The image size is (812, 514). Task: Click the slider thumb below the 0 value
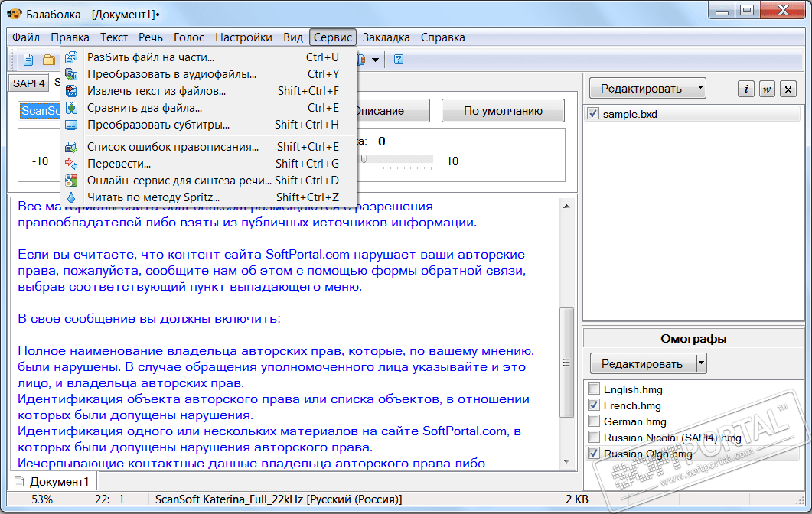pos(364,159)
